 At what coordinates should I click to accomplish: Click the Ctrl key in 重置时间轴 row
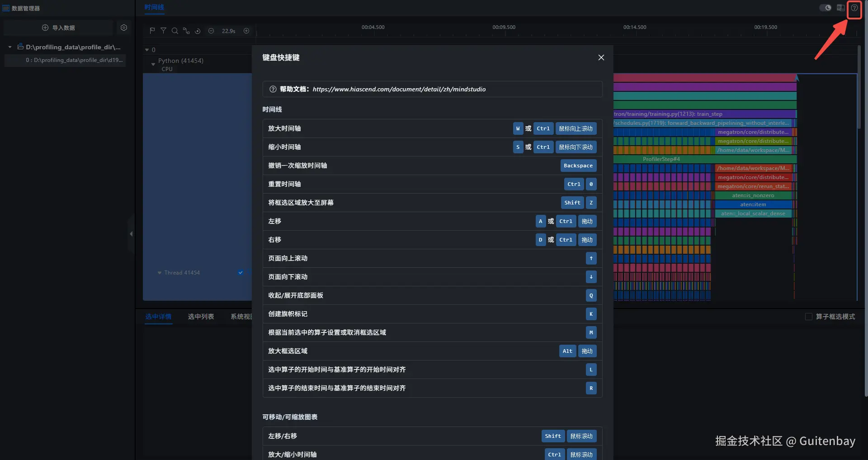[x=574, y=184]
